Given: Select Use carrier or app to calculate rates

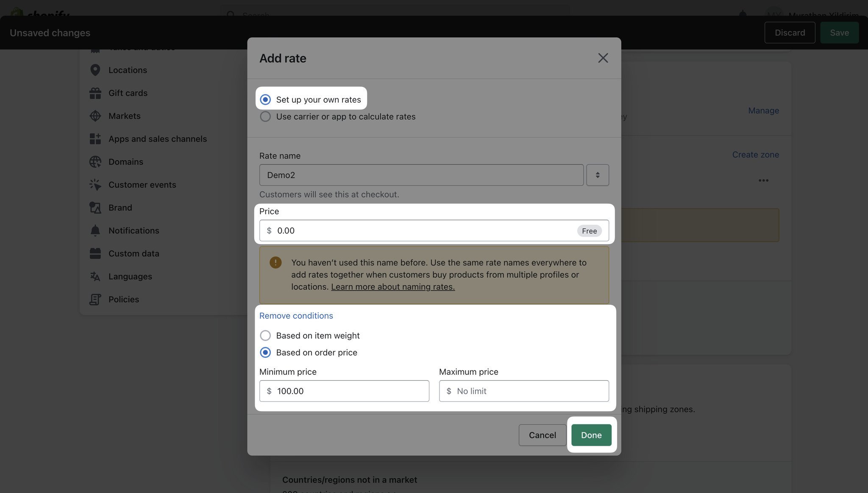Looking at the screenshot, I should (265, 117).
